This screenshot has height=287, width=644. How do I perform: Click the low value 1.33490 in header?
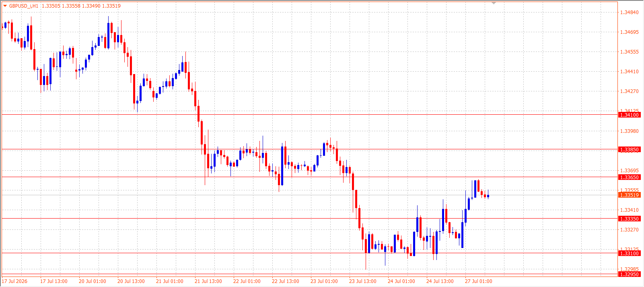(x=91, y=6)
